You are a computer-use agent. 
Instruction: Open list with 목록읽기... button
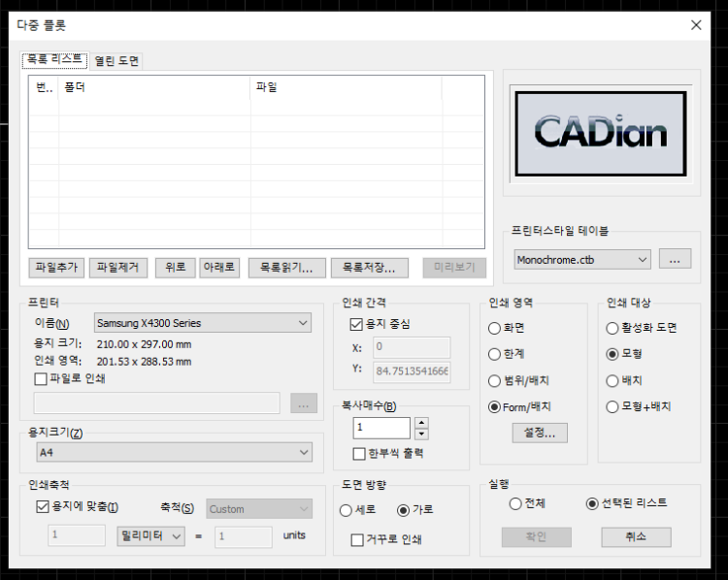click(286, 268)
